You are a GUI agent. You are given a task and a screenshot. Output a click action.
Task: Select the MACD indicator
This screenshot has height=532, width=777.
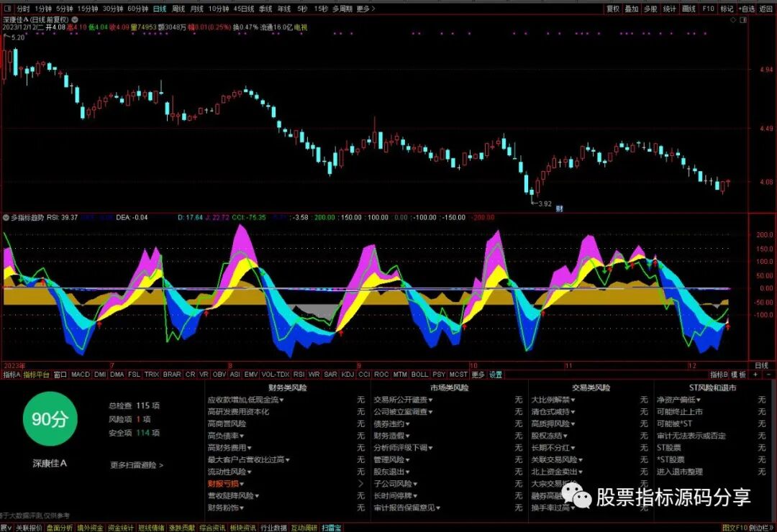[81, 375]
